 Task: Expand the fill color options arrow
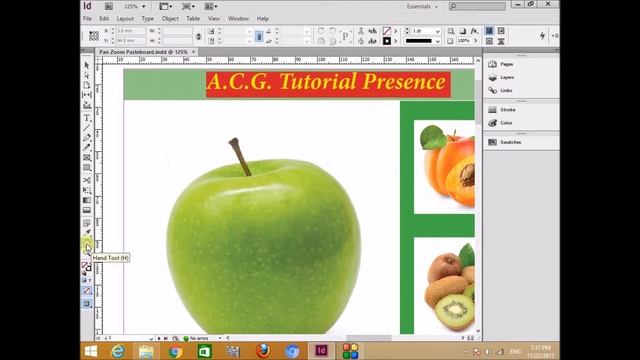(395, 31)
